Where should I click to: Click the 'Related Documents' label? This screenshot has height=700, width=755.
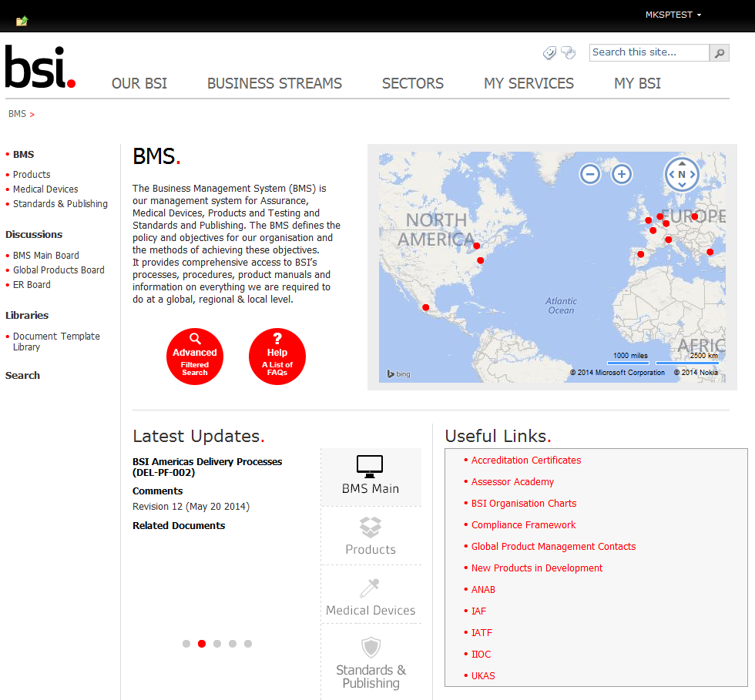click(x=179, y=526)
